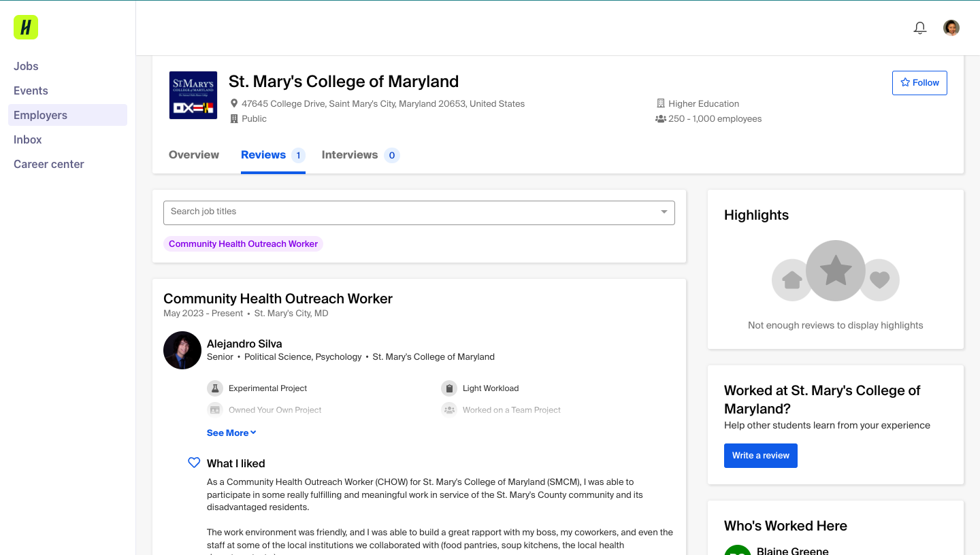Viewport: 980px width, 555px height.
Task: Click the 47645 College Drive address text
Action: click(383, 104)
